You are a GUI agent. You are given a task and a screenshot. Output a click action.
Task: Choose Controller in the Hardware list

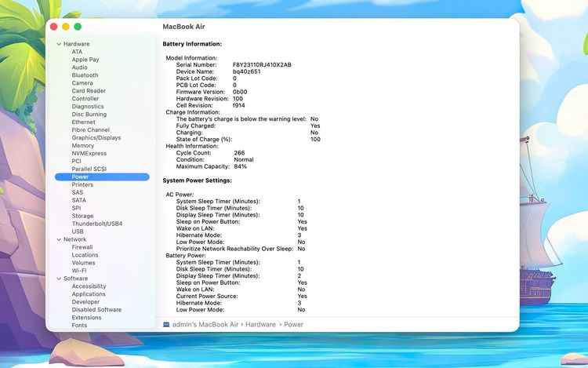pyautogui.click(x=85, y=99)
